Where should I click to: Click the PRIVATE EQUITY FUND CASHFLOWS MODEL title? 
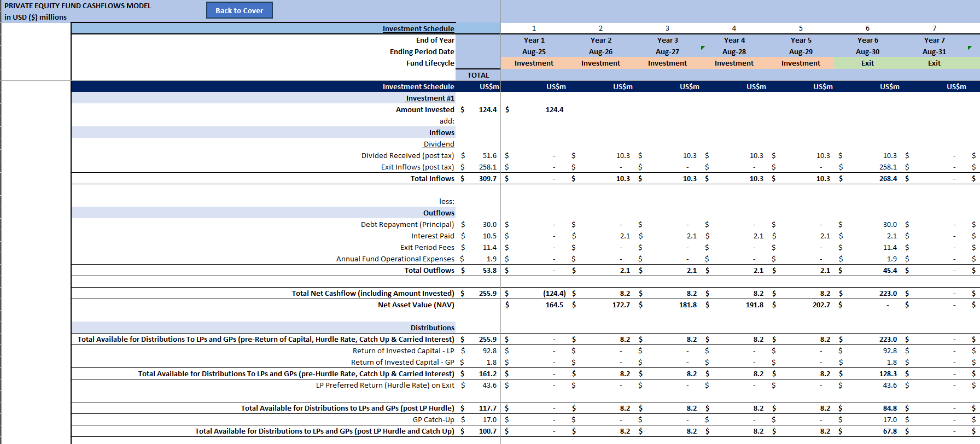78,5
